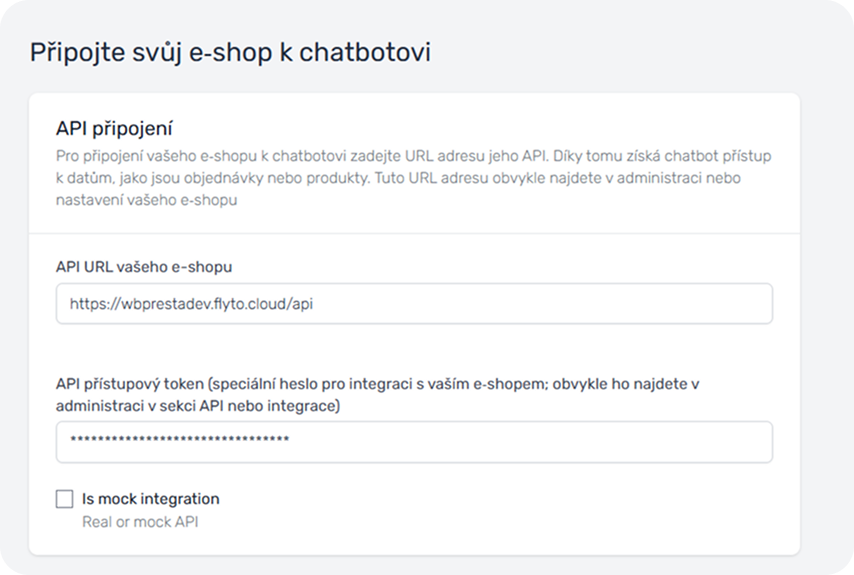Click the empty right side of the token field

tap(600, 441)
